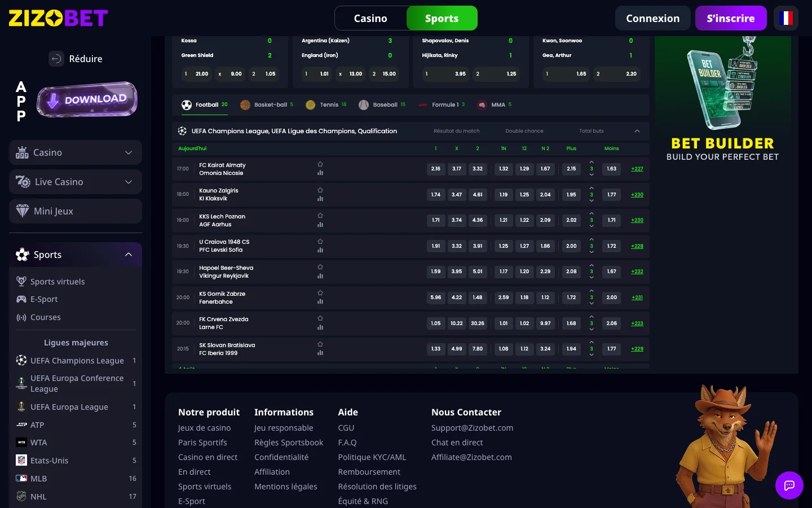The image size is (812, 508).
Task: Pick 3.74 draw odds for Lech Poznan match
Action: 457,220
